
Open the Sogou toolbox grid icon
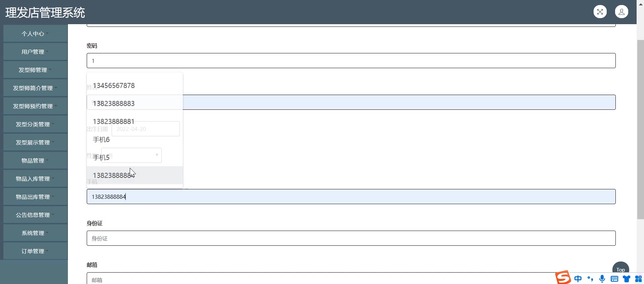pyautogui.click(x=638, y=279)
